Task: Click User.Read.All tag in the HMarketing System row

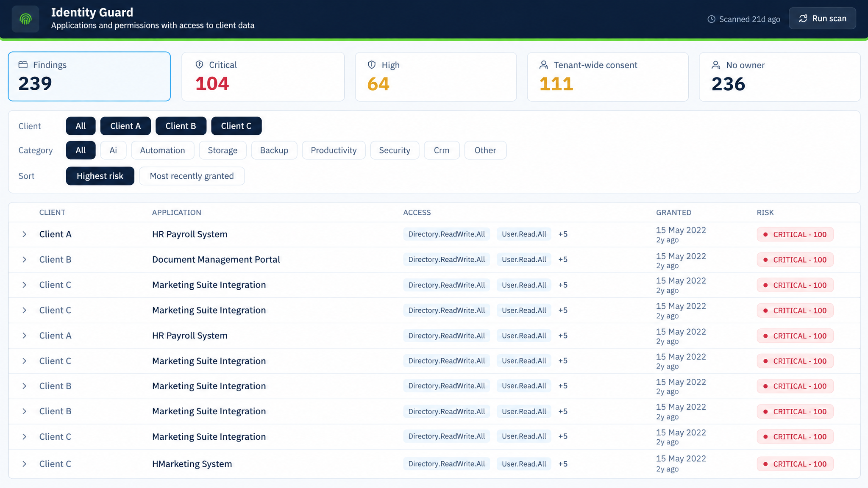Action: pos(524,464)
